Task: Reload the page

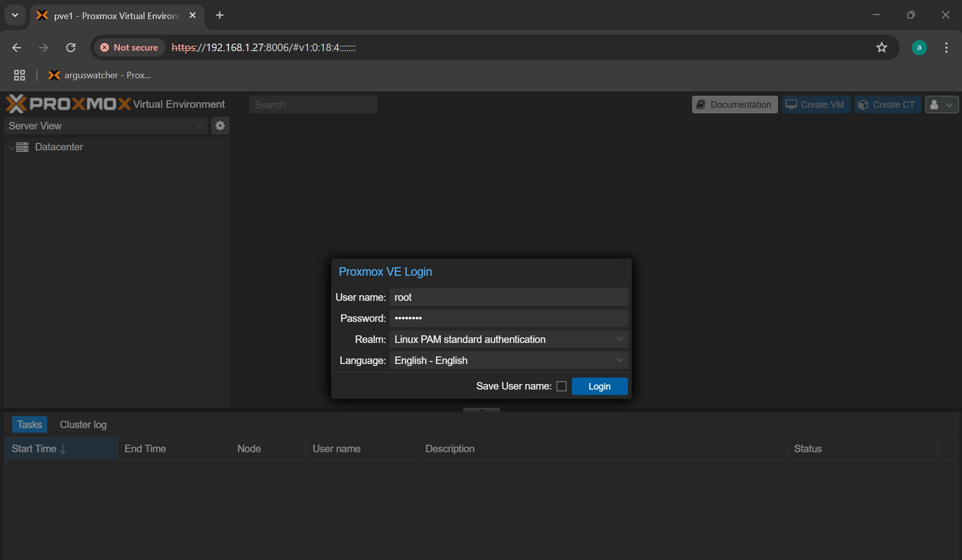Action: [71, 48]
